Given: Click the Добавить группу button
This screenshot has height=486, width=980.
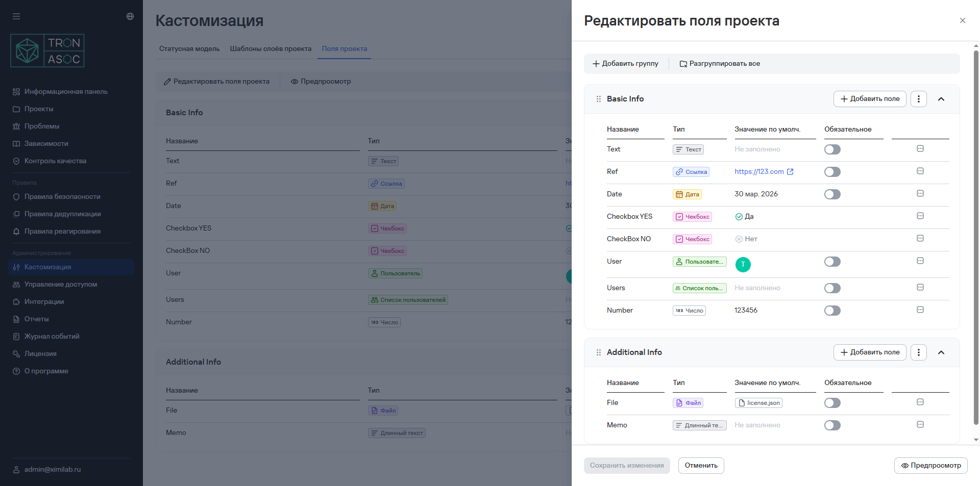Looking at the screenshot, I should [626, 63].
